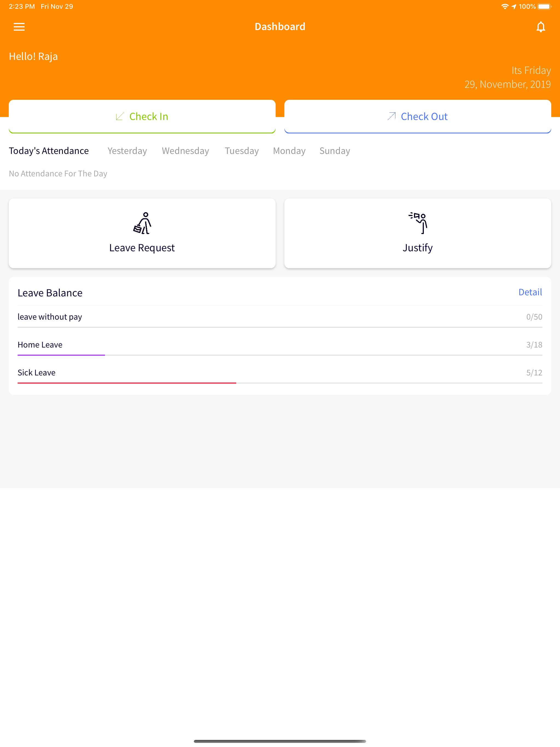Tap the Justify person icon
Viewport: 560px width, 747px height.
pos(418,223)
